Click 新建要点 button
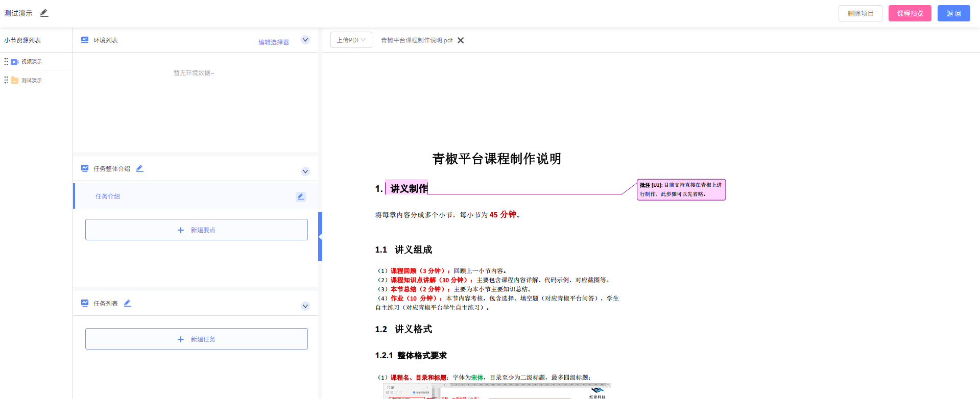Screen dimensions: 980x399 click(196, 230)
